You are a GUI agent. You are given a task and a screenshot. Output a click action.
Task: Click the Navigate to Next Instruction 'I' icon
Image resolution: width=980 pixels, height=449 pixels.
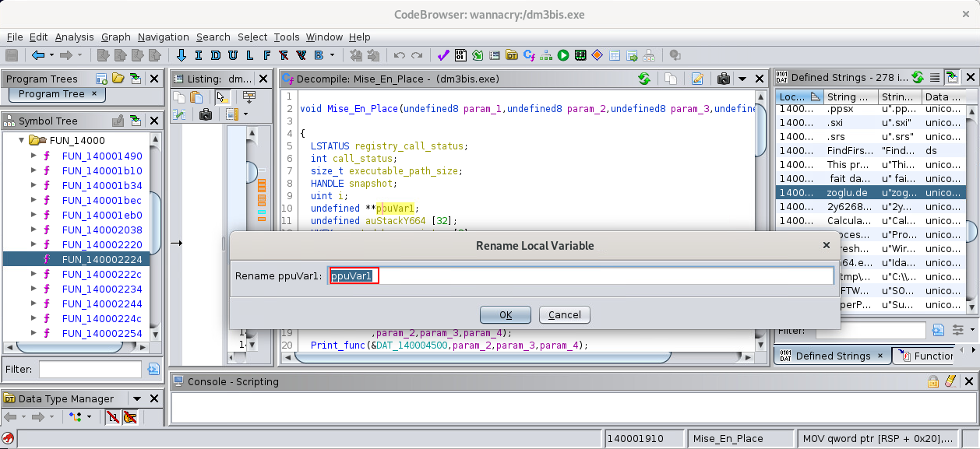199,55
